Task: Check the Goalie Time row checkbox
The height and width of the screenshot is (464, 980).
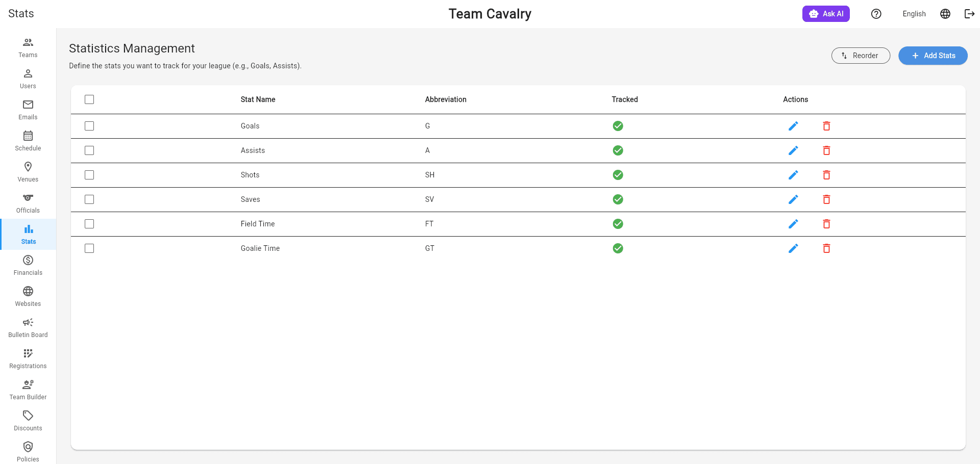Action: (89, 248)
